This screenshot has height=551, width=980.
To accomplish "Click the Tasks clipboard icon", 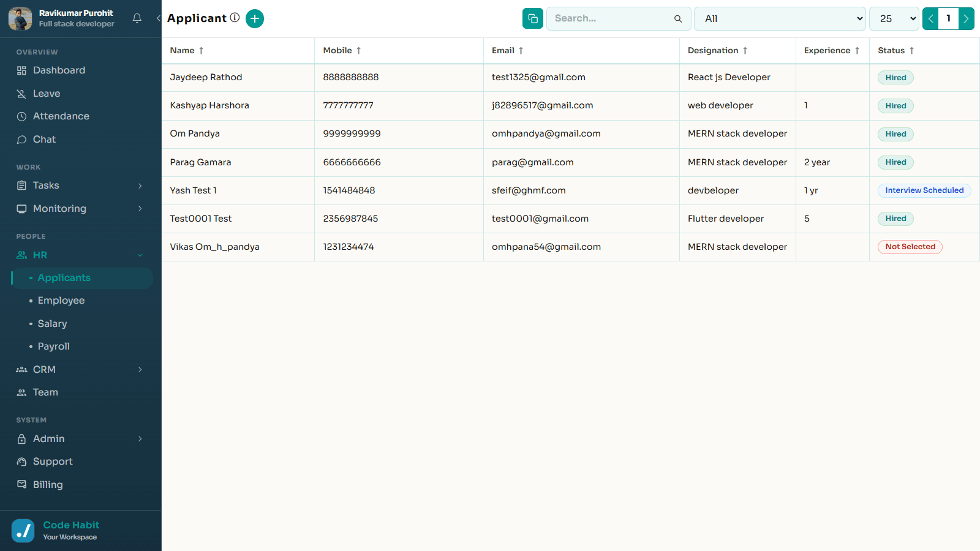I will point(21,186).
